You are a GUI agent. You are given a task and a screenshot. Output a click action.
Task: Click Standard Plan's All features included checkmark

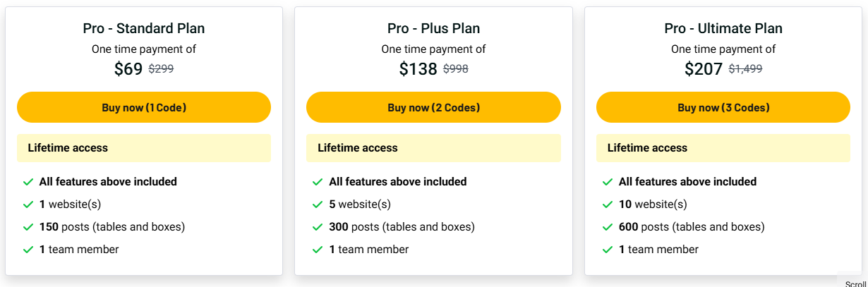(28, 182)
